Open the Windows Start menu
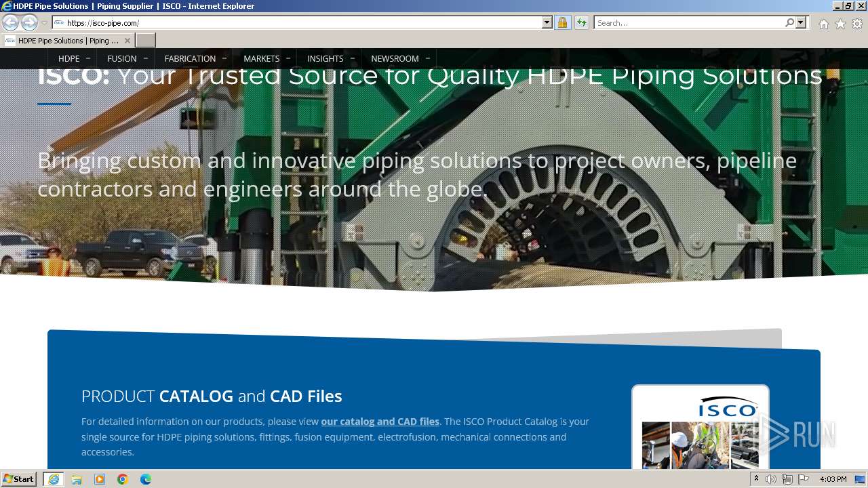This screenshot has width=868, height=488. (x=19, y=479)
